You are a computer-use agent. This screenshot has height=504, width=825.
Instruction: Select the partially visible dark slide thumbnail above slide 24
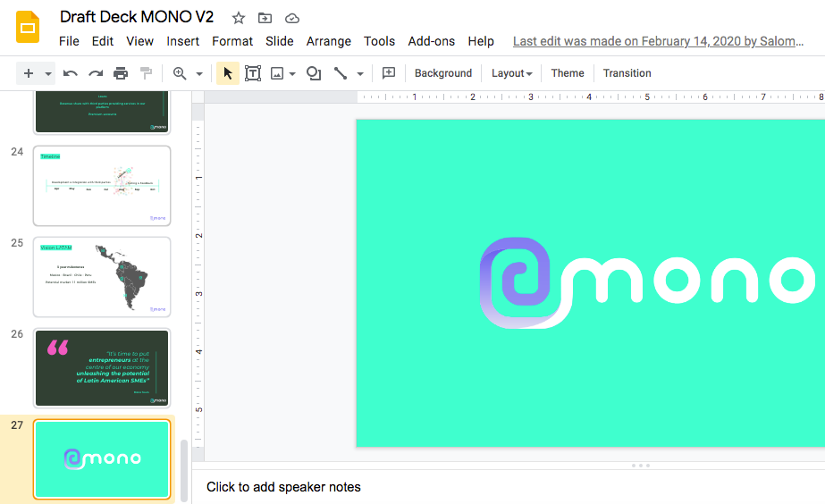102,112
